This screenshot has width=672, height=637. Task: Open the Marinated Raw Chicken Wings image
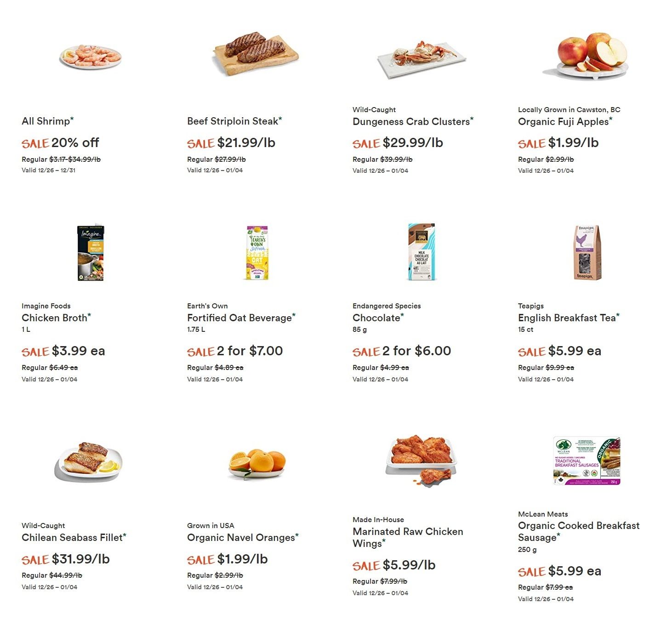click(421, 461)
